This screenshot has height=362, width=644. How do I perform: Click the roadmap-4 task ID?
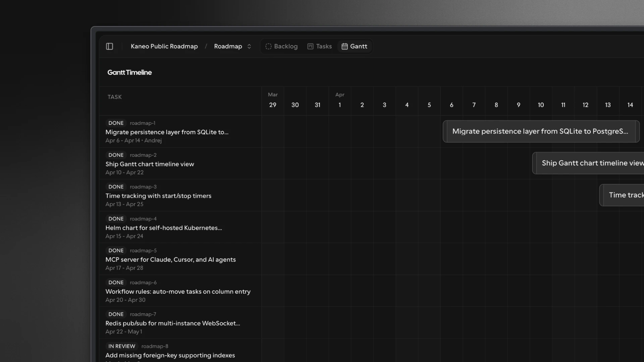[143, 219]
